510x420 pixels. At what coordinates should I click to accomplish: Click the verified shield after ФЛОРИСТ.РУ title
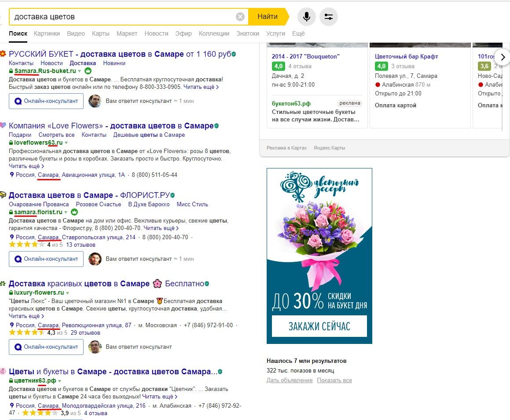[x=172, y=195]
